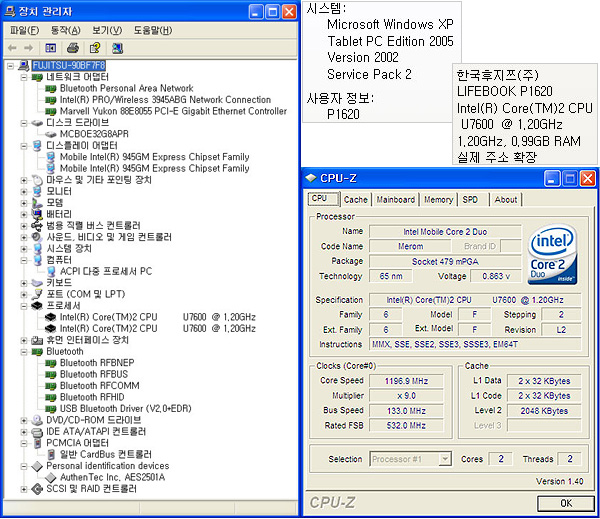Click the Forward arrow in Device Manager toolbar
Viewport: 600px width, 519px height.
coord(28,48)
